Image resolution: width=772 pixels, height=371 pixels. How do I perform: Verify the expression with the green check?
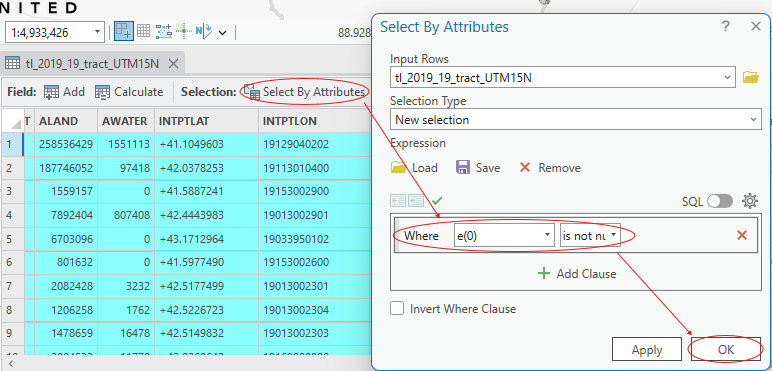coord(437,201)
